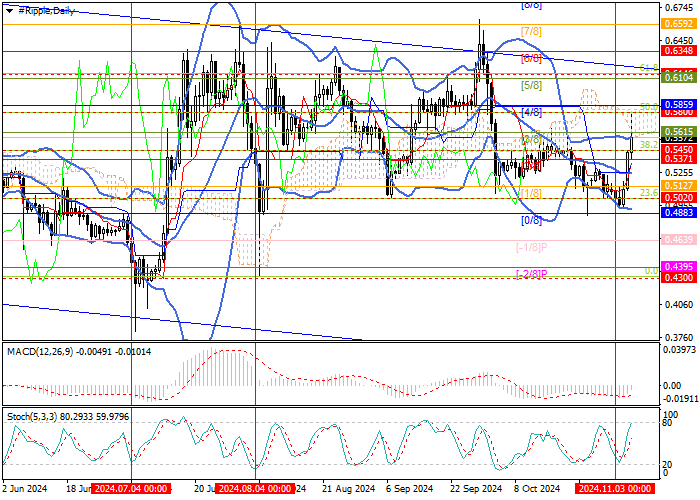
Task: Select the red 0.5450 price label
Action: point(679,150)
